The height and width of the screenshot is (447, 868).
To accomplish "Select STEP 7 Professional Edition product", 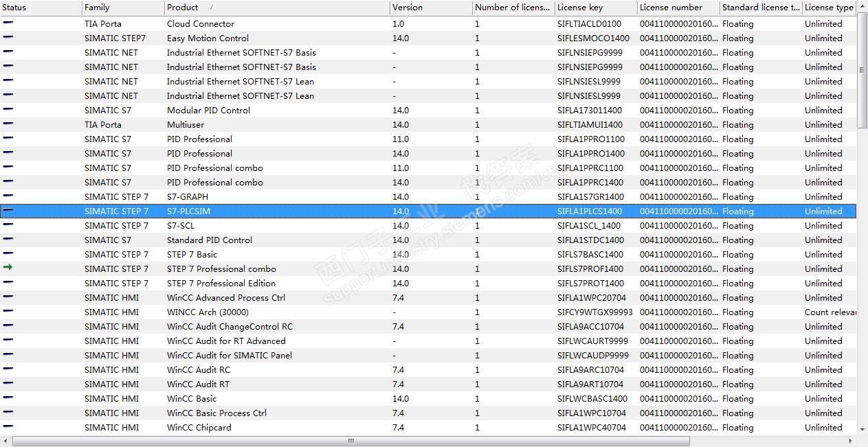I will coord(221,283).
